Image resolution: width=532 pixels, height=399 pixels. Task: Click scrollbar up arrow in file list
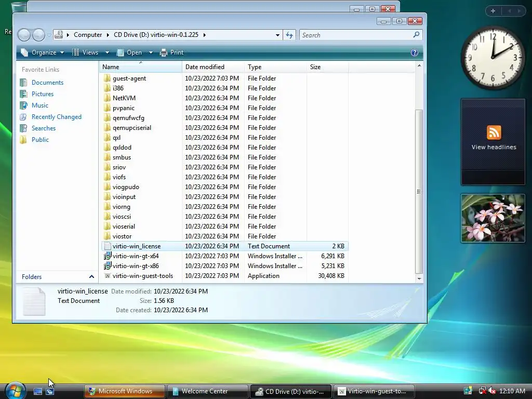pyautogui.click(x=419, y=65)
